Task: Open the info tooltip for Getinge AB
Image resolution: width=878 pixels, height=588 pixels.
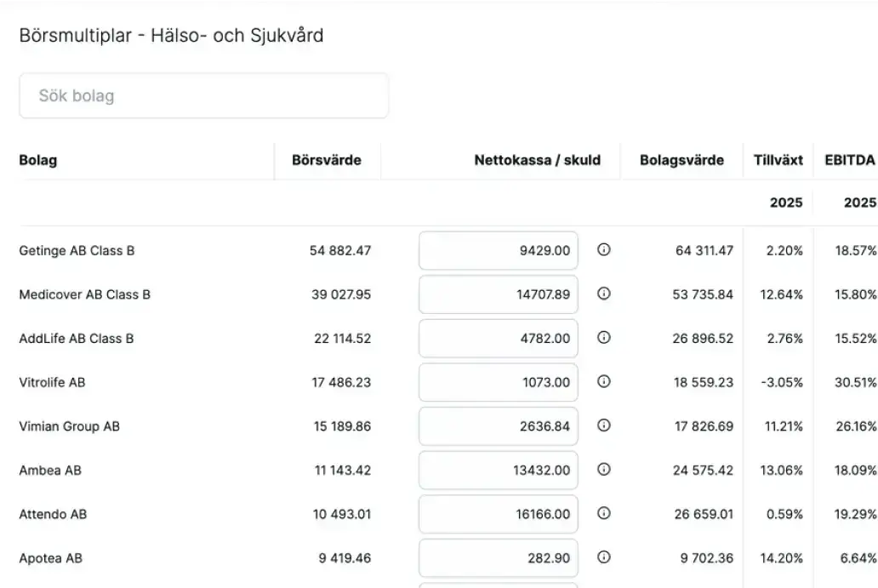Action: (604, 250)
